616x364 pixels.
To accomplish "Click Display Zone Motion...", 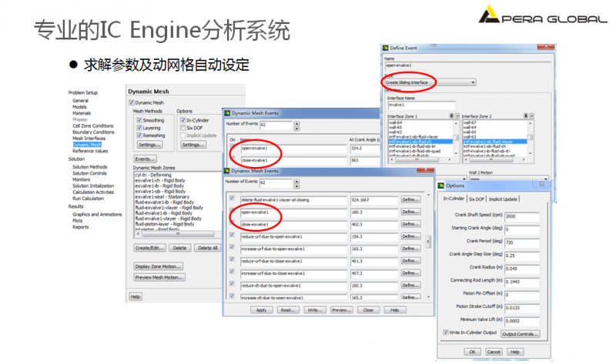I will pos(159,266).
